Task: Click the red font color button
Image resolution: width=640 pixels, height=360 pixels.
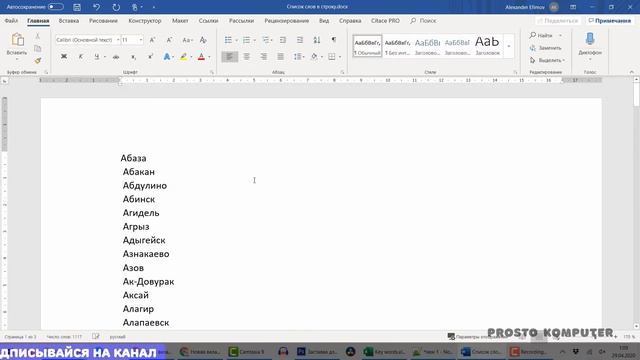Action: coord(201,57)
